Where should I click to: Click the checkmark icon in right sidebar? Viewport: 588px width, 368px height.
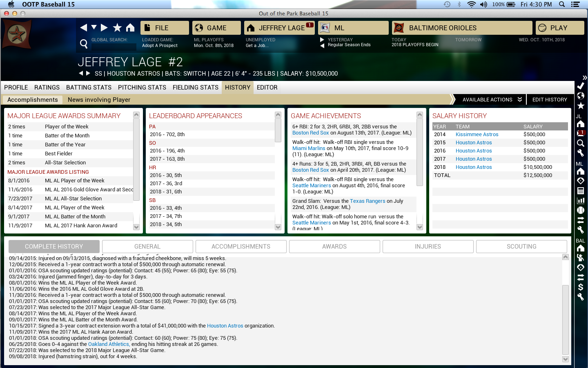[580, 86]
